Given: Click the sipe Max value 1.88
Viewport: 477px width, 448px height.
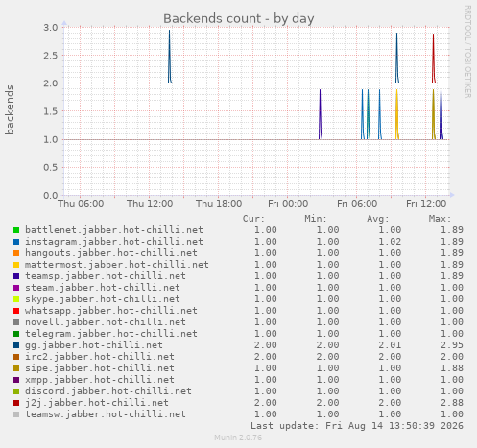Looking at the screenshot, I should coord(452,368).
